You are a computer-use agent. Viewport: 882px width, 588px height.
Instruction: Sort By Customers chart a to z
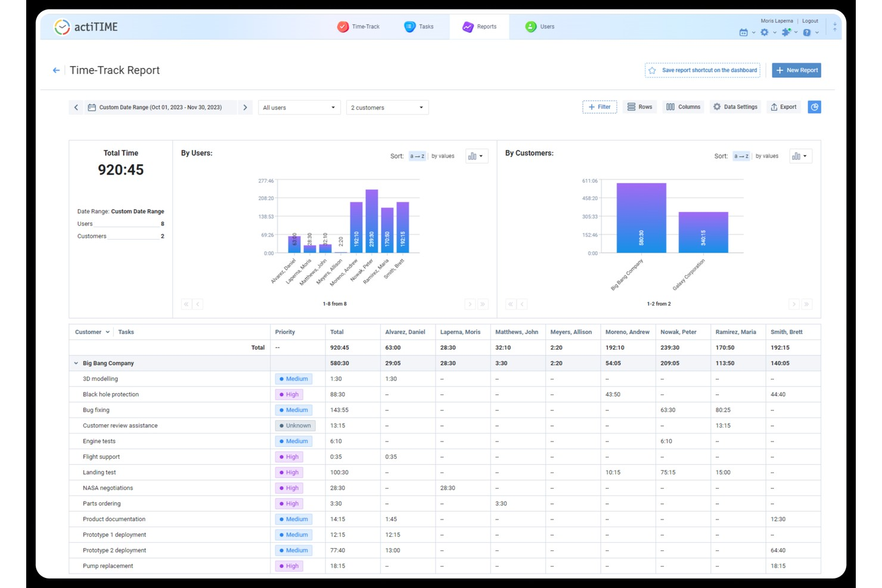[x=741, y=156]
